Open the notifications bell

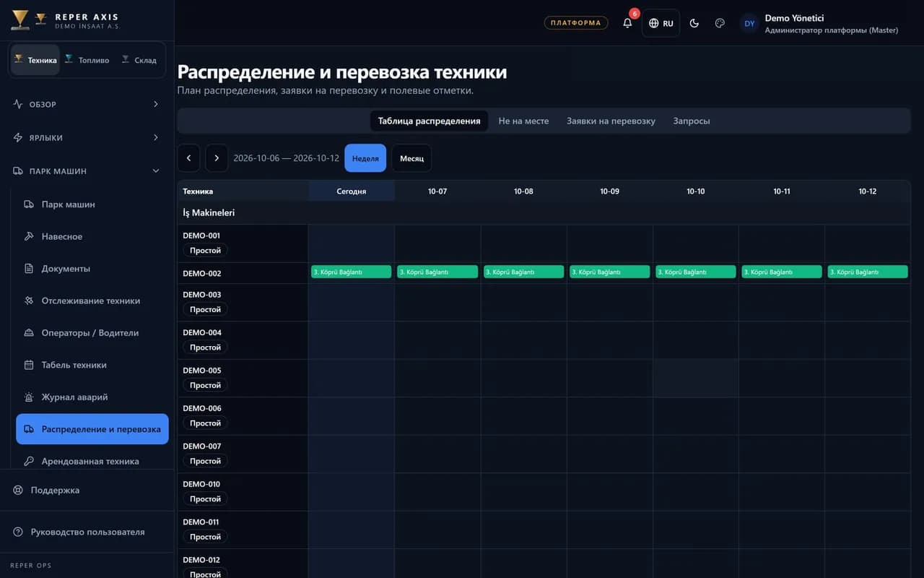[627, 23]
